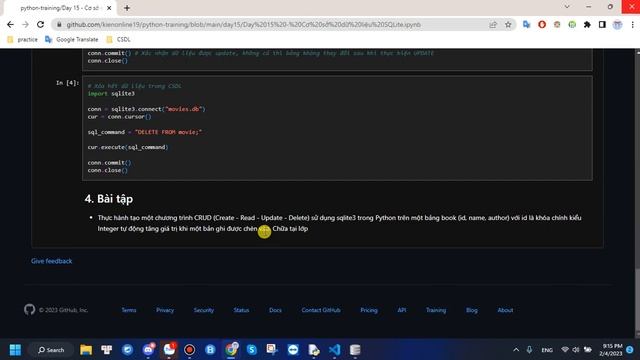Show hidden system tray icons
640x360 pixels.
(516, 350)
